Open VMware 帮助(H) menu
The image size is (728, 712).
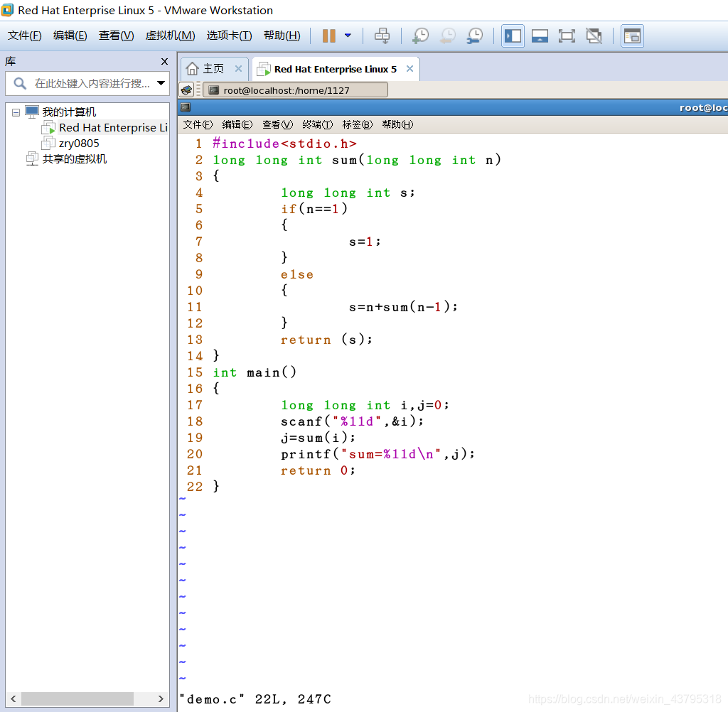[x=282, y=36]
